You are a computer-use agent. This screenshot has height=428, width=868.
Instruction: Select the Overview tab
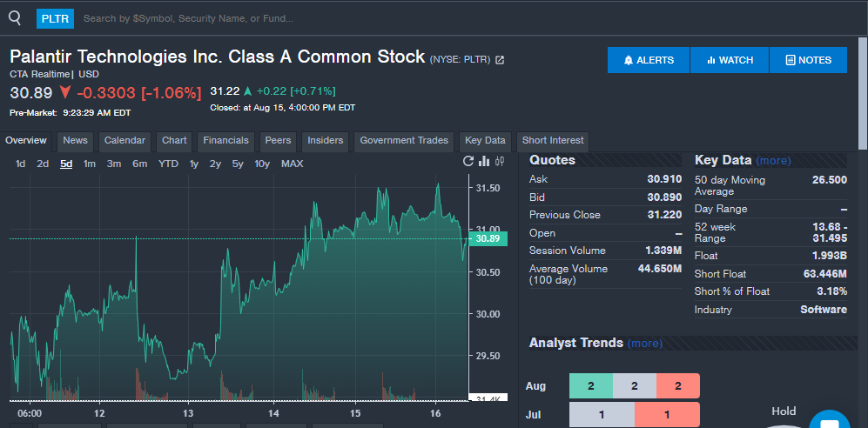pyautogui.click(x=26, y=140)
